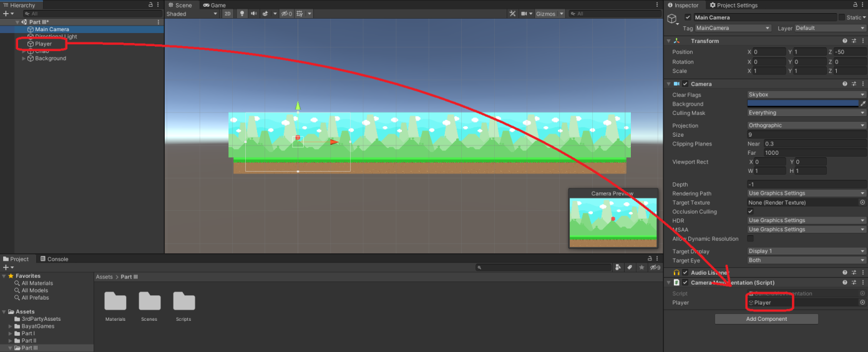Expand the BayatGames folder
868x352 pixels.
click(10, 326)
